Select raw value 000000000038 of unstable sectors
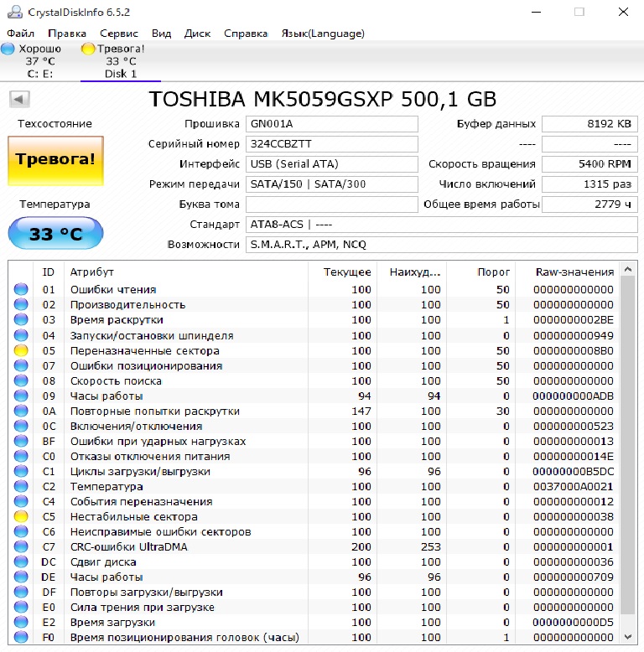Image resolution: width=644 pixels, height=652 pixels. click(574, 516)
